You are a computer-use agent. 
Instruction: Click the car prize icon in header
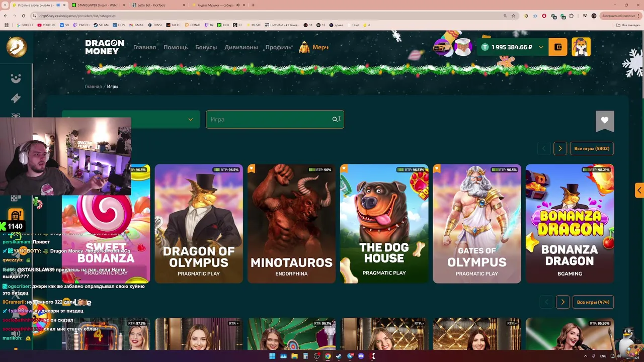click(x=442, y=47)
